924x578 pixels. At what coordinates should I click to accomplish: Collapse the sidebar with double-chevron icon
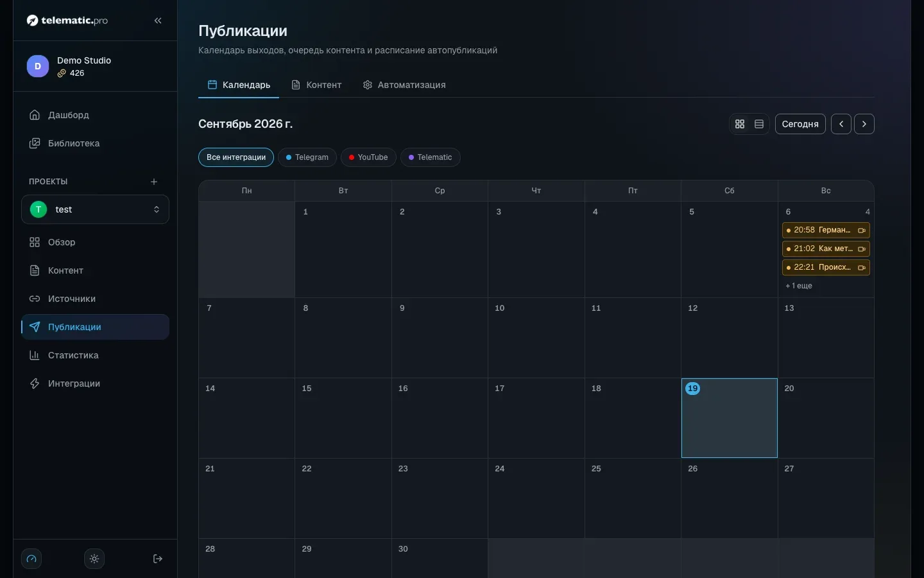point(158,21)
